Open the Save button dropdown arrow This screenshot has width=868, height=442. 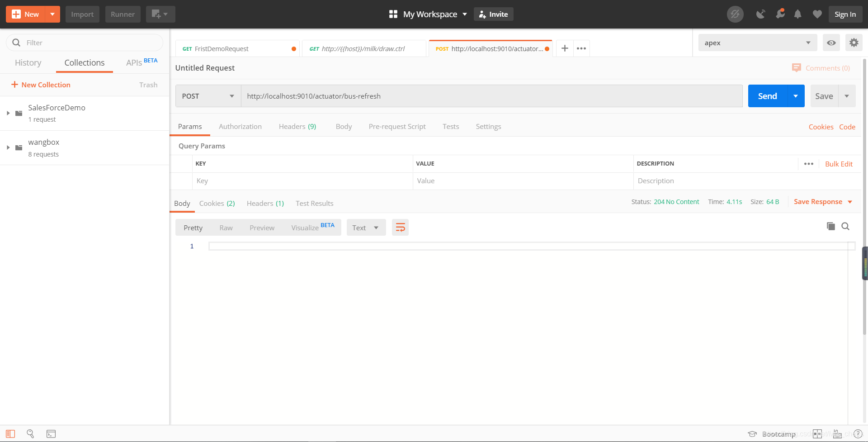tap(847, 96)
